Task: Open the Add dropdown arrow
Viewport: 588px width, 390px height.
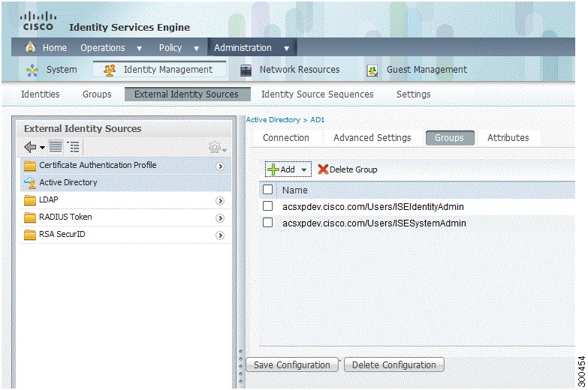Action: [304, 169]
